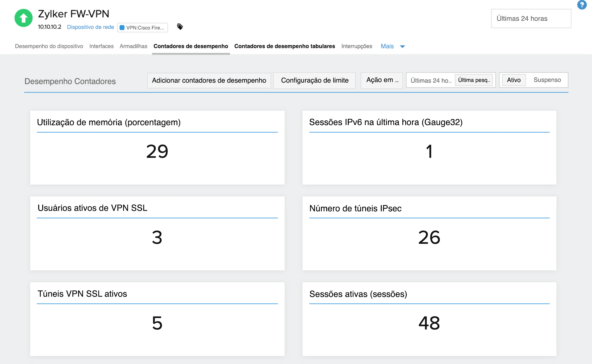Select the Ativo toggle
Image resolution: width=592 pixels, height=364 pixels.
pyautogui.click(x=513, y=80)
